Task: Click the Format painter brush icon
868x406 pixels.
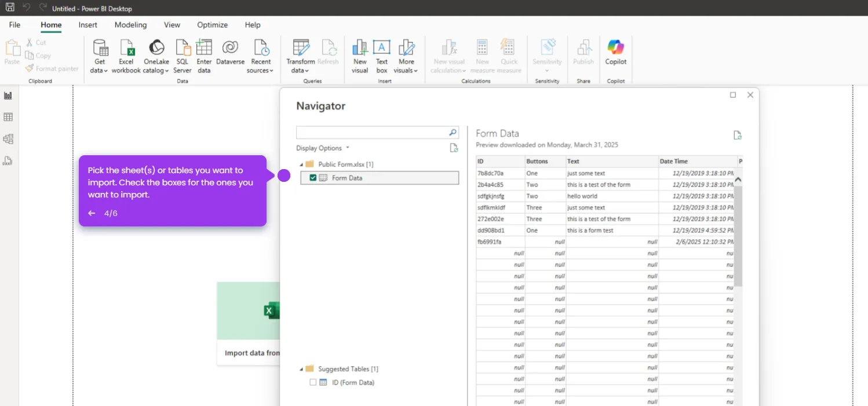Action: point(30,68)
